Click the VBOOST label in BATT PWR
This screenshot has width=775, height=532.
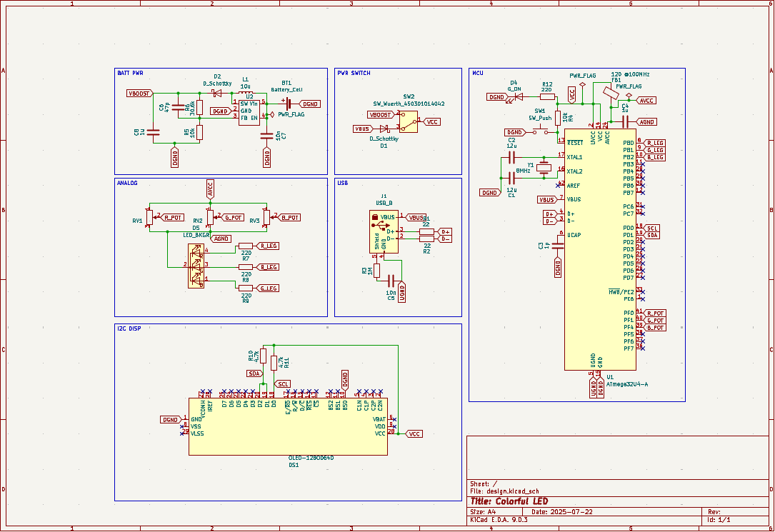[141, 94]
